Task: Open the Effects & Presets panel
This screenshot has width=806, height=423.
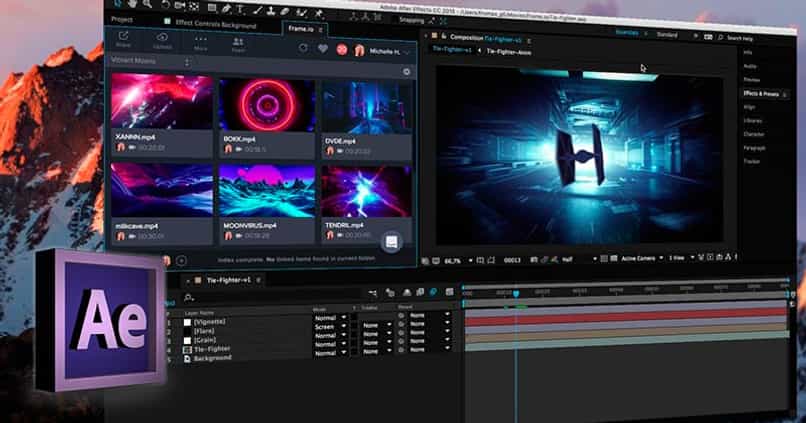Action: pos(761,94)
